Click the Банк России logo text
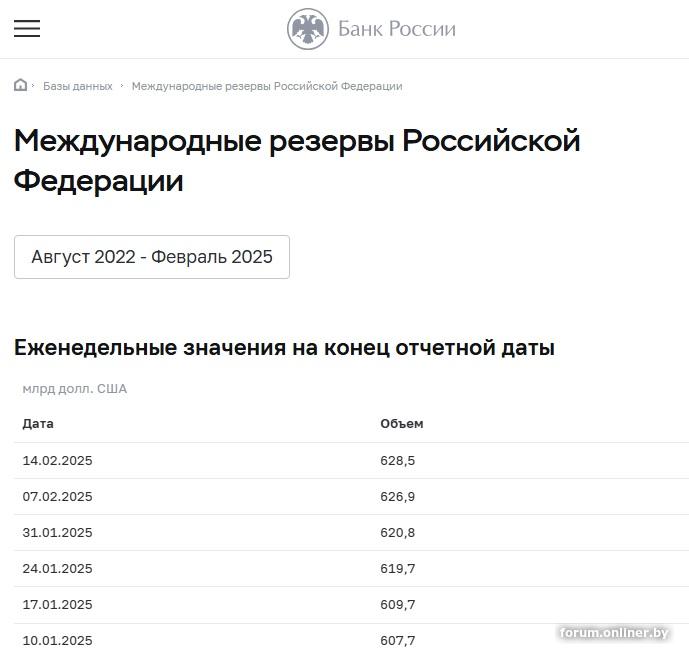Screen dimensions: 689x654 click(x=396, y=29)
